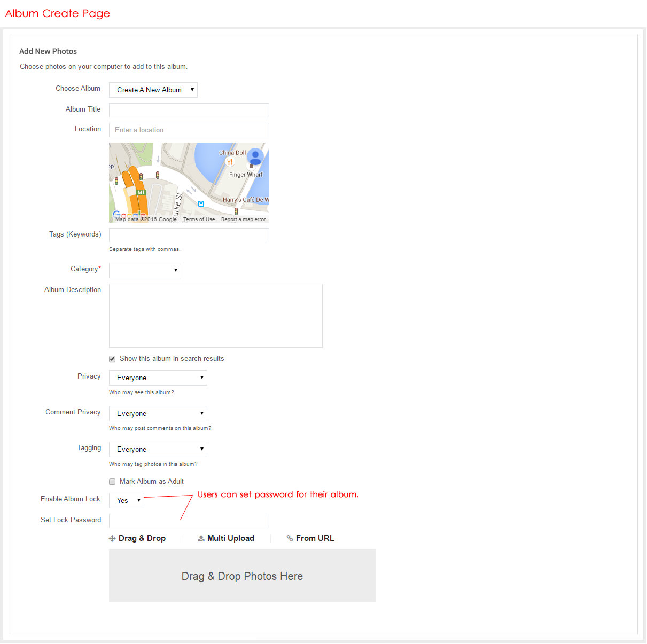Check the Mark Album as Adult box
The height and width of the screenshot is (644, 647).
[112, 482]
